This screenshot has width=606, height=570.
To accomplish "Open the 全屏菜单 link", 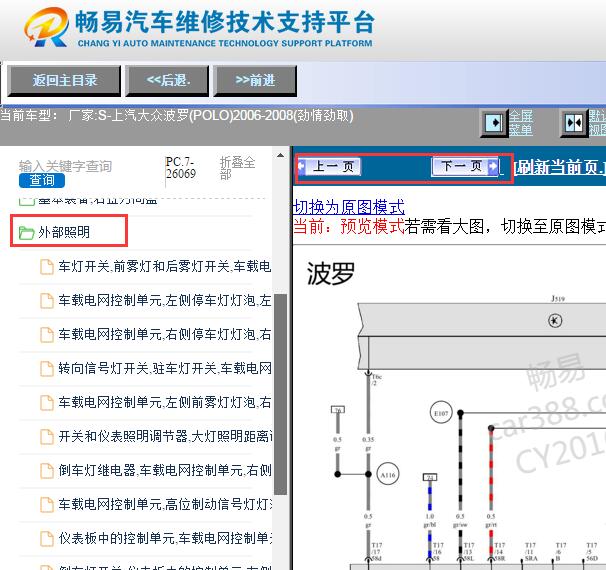I will pos(521,123).
